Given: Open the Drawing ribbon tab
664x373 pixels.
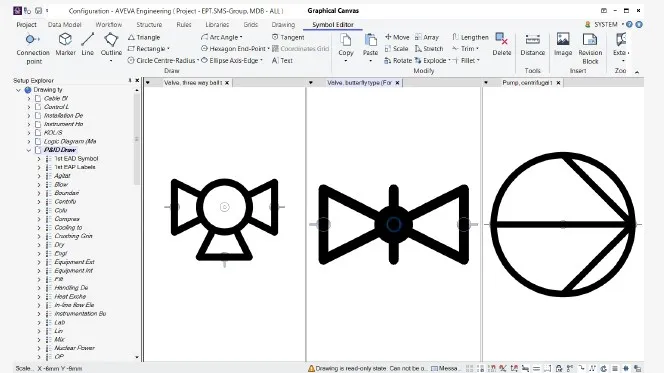Looking at the screenshot, I should [283, 25].
